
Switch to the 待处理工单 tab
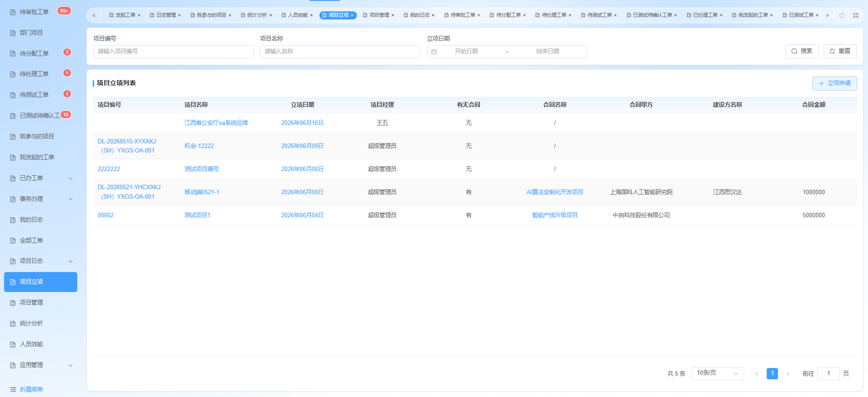554,15
